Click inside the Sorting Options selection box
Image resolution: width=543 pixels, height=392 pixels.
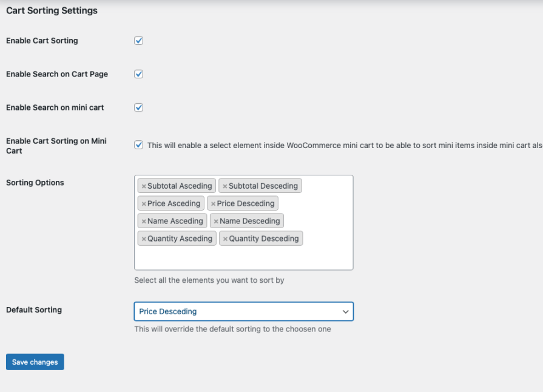(x=243, y=258)
